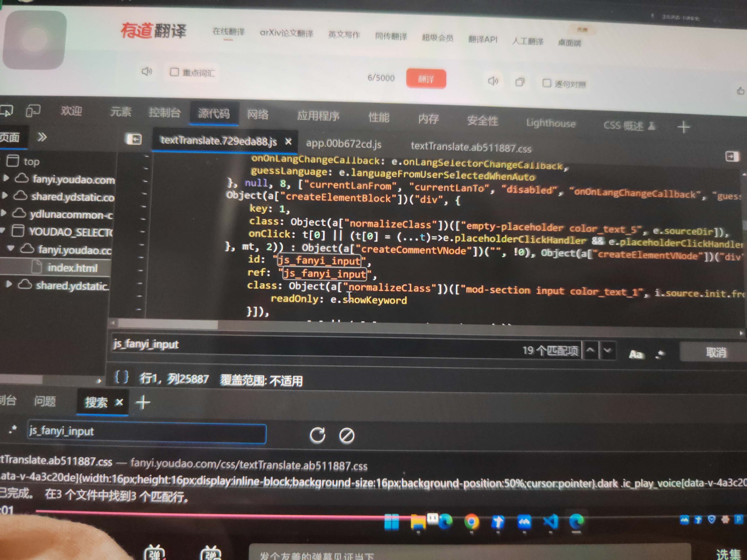Screen dimensions: 747x560
Task: Open 人工翻译 navigation link
Action: 527,41
